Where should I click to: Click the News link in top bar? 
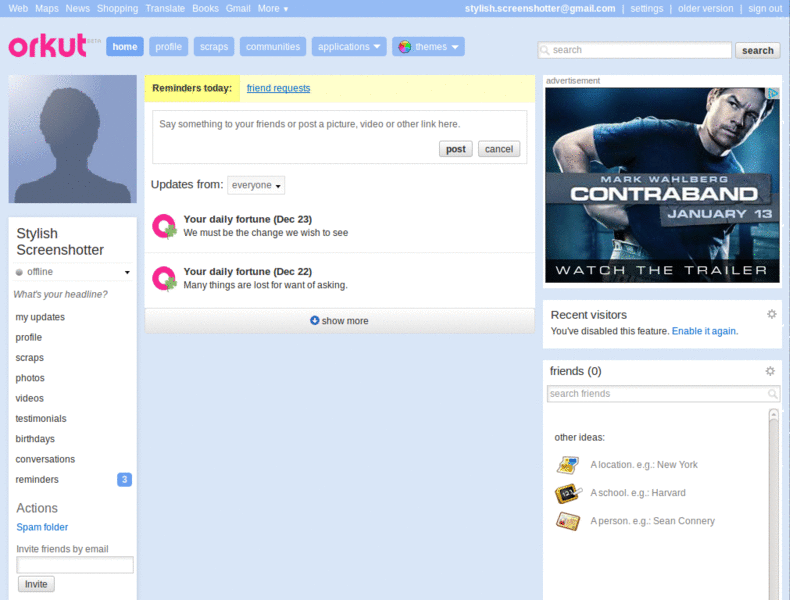pos(78,9)
